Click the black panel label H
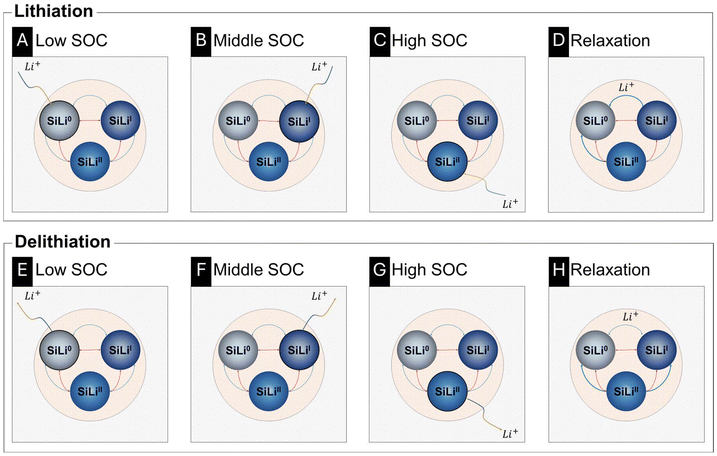Viewport: 717px width, 456px height. click(x=559, y=270)
